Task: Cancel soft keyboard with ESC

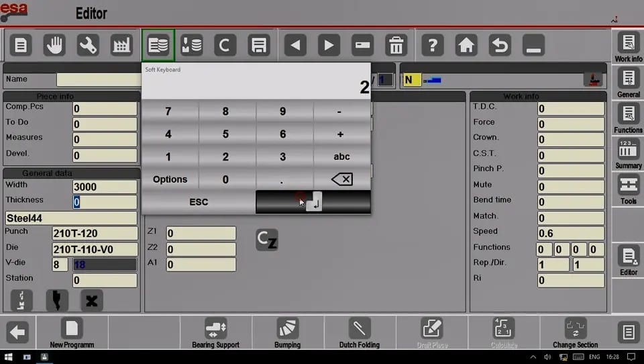Action: 199,202
